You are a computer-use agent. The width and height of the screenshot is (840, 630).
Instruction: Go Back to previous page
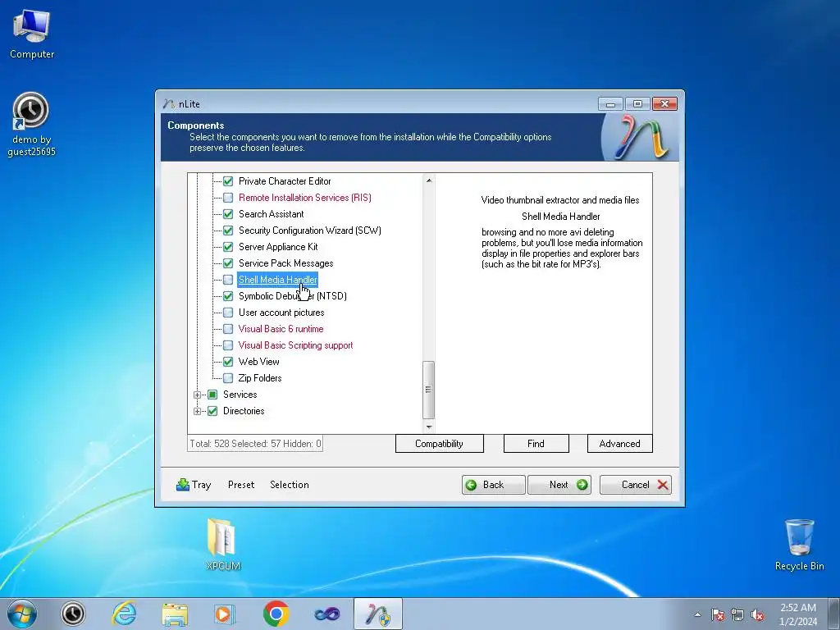tap(493, 485)
